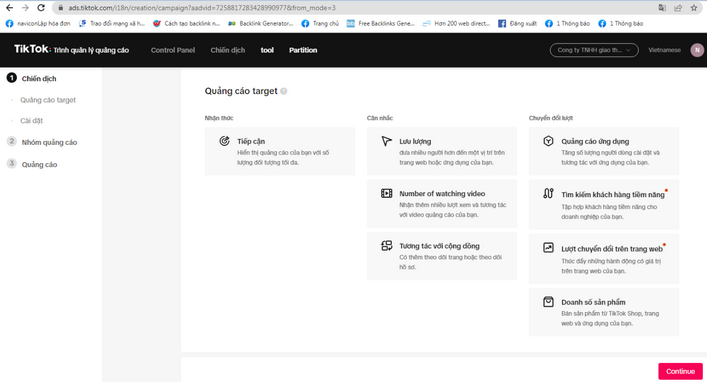
Task: Select Quảng cáo target in sidebar
Action: 48,100
